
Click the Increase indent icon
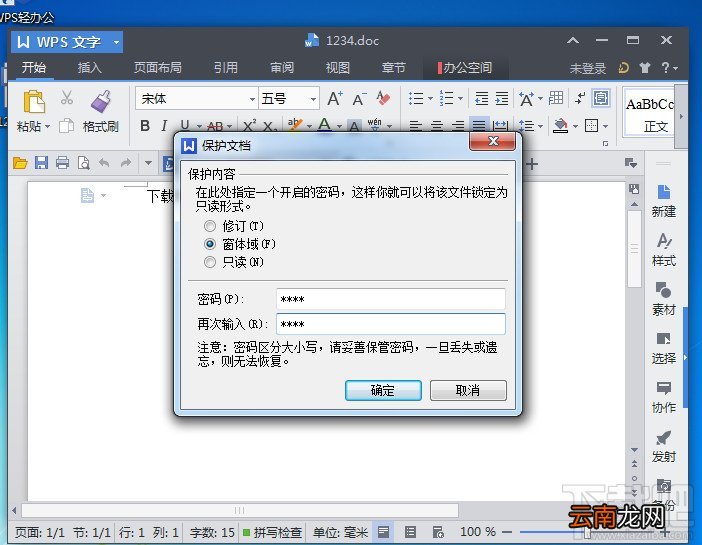click(502, 99)
